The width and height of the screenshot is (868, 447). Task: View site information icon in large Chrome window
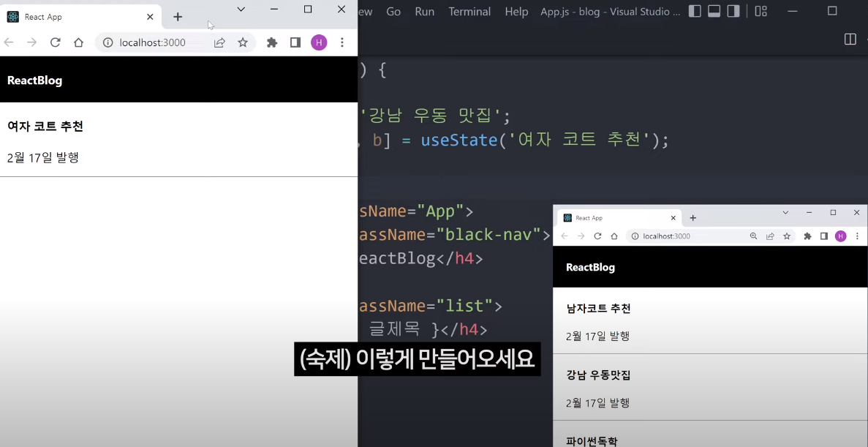[108, 42]
